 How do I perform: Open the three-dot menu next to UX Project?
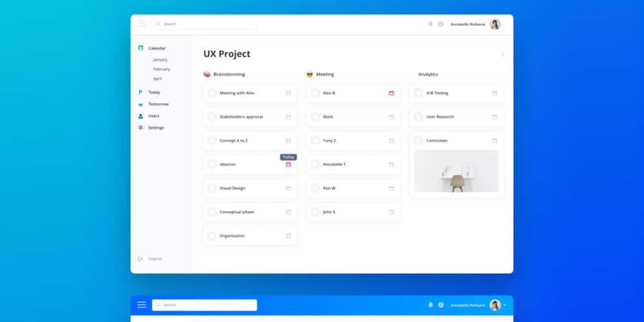click(x=503, y=54)
